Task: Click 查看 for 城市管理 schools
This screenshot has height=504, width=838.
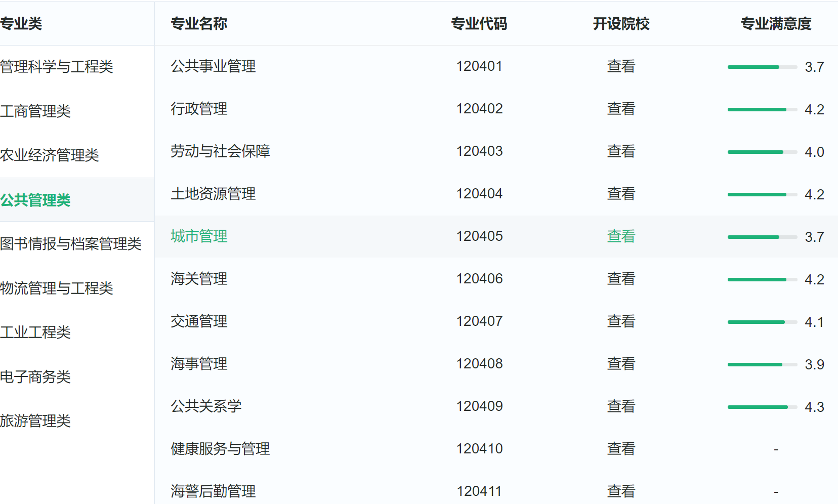Action: 620,236
